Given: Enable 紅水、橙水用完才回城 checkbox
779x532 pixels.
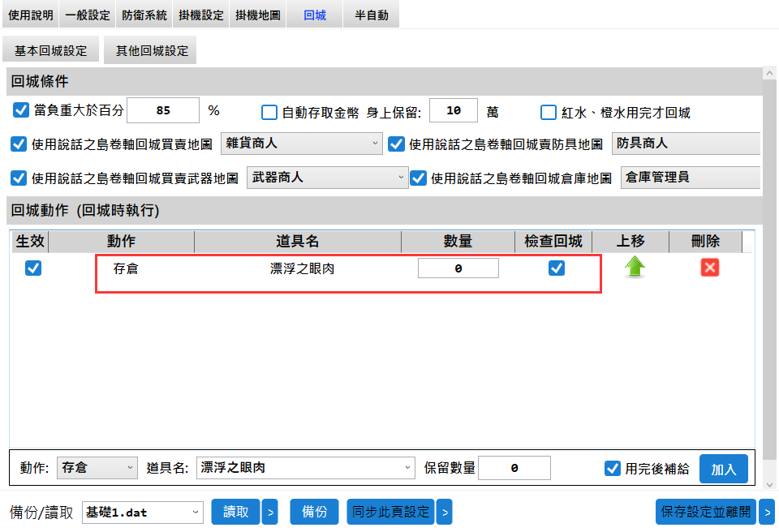Looking at the screenshot, I should [549, 113].
